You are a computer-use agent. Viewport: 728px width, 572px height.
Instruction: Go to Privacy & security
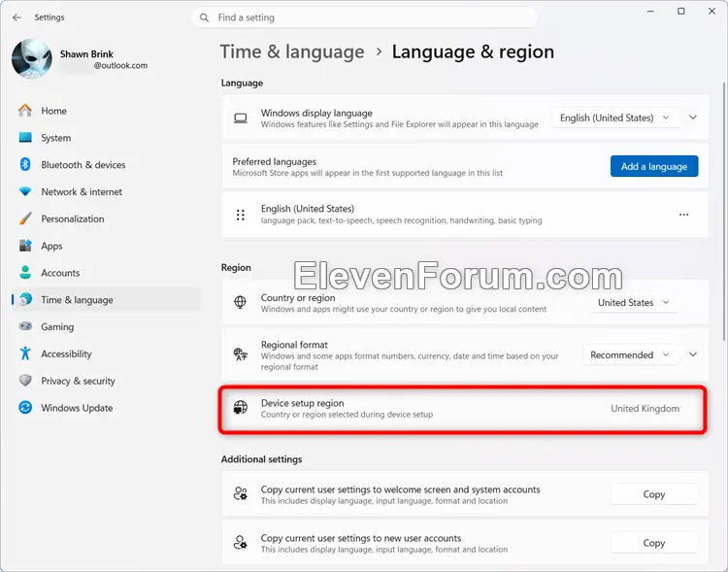click(106, 380)
